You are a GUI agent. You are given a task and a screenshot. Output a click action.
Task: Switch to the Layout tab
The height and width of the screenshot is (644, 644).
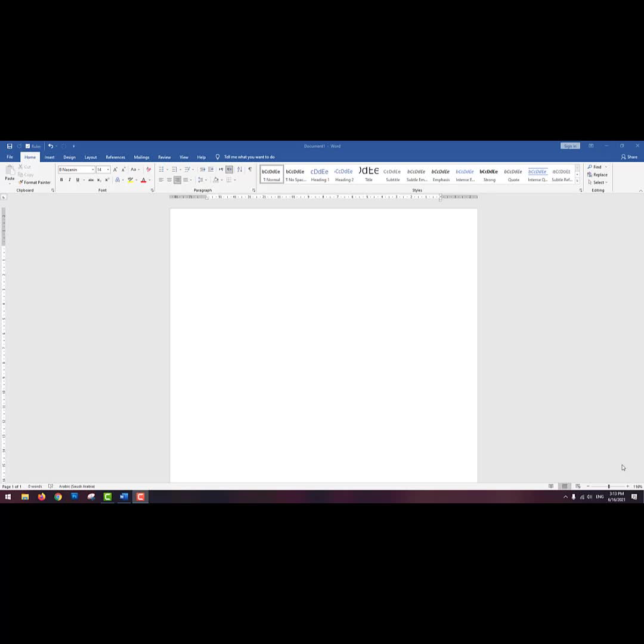[91, 157]
